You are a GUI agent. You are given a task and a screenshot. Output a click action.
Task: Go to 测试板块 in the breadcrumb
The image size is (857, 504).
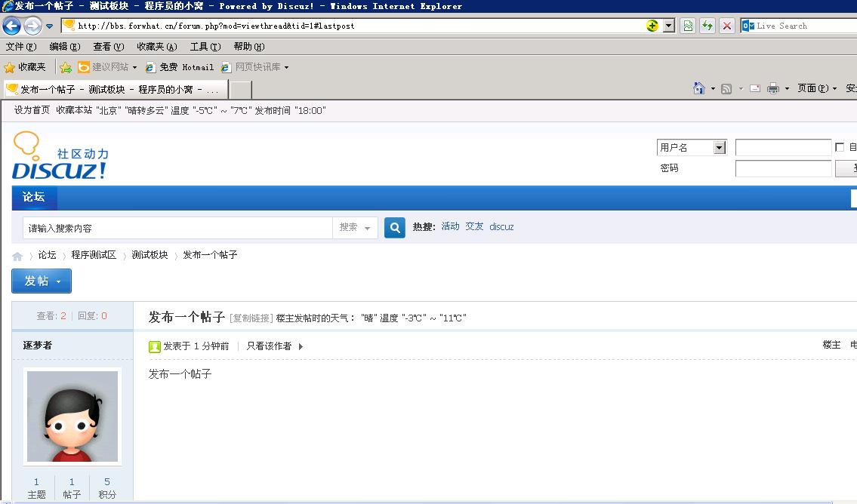coord(150,255)
